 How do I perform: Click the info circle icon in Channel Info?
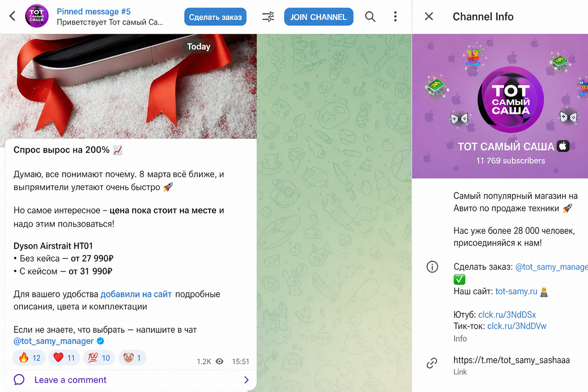coord(432,267)
